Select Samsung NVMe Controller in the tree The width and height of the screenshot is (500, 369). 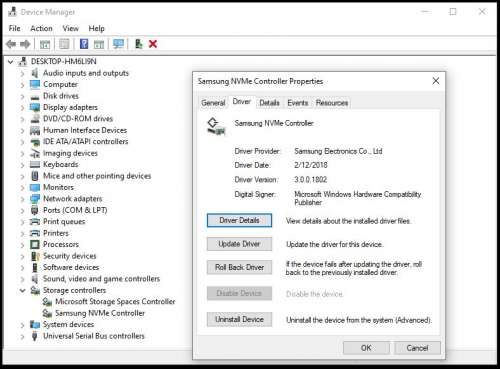coord(100,313)
